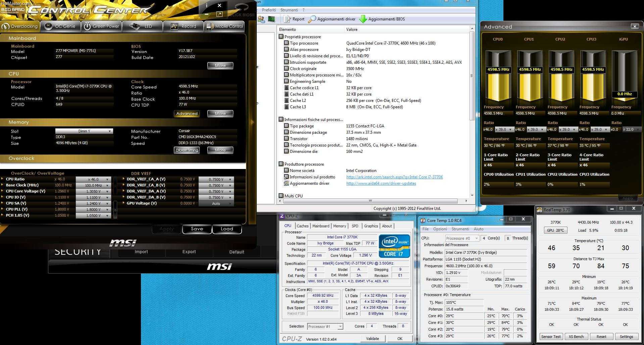Switch to the SPD tab in CPU-Z
This screenshot has height=345, width=644.
355,226
